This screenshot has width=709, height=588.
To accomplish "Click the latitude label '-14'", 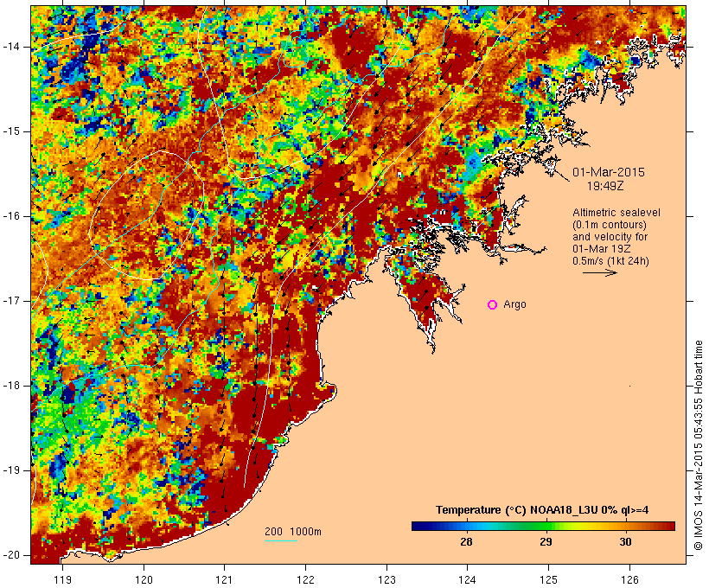I will [x=11, y=47].
